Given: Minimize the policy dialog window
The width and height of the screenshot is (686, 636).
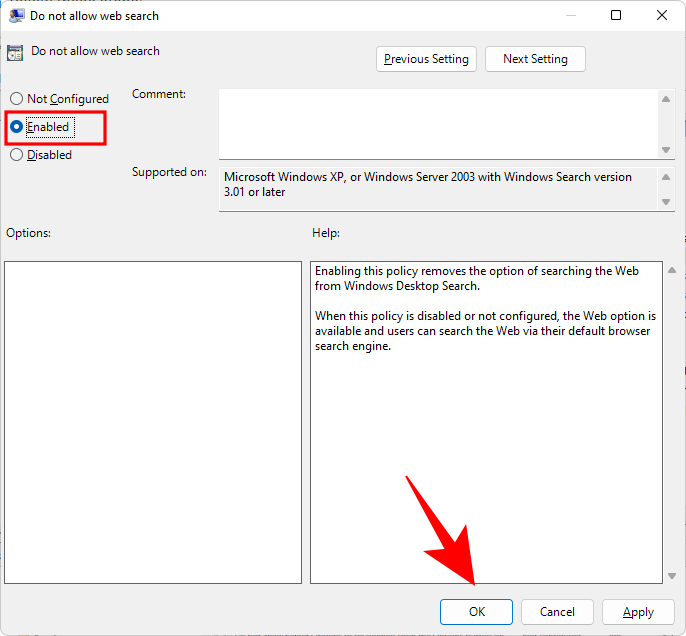Looking at the screenshot, I should pyautogui.click(x=570, y=15).
